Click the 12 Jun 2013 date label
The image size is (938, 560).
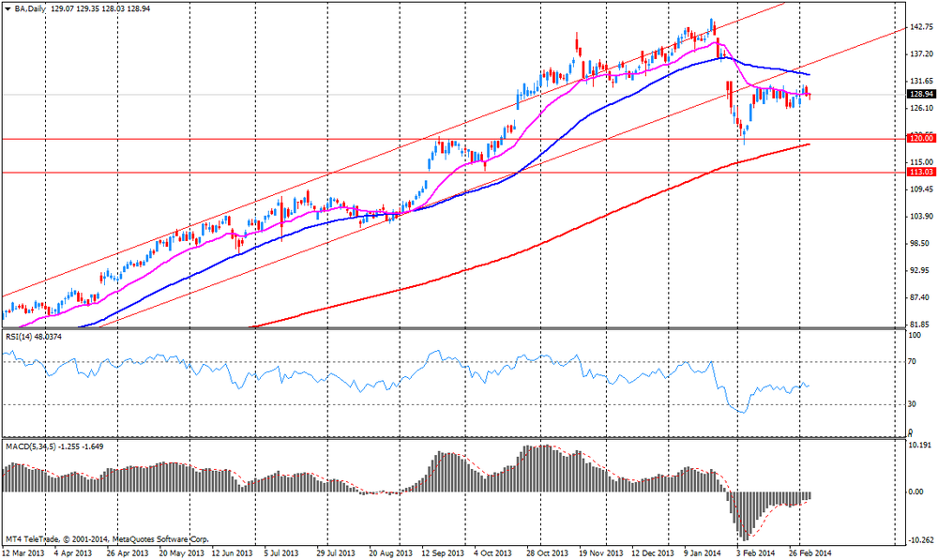(234, 552)
